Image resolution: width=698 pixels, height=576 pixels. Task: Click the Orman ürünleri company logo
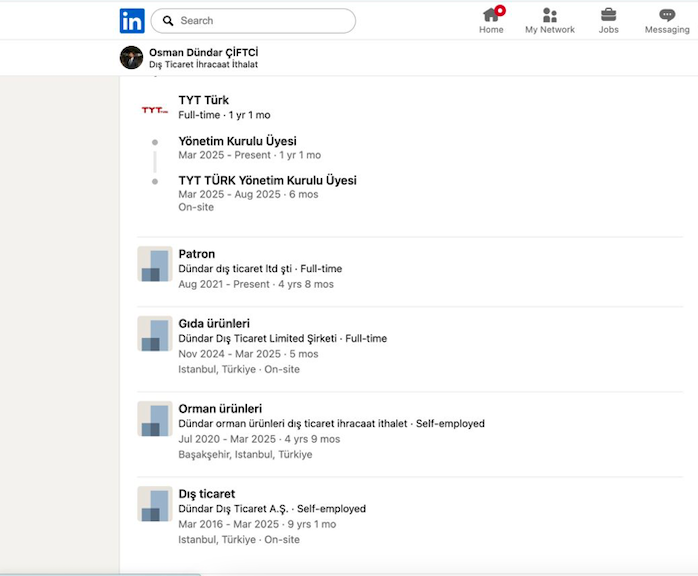[x=154, y=419]
